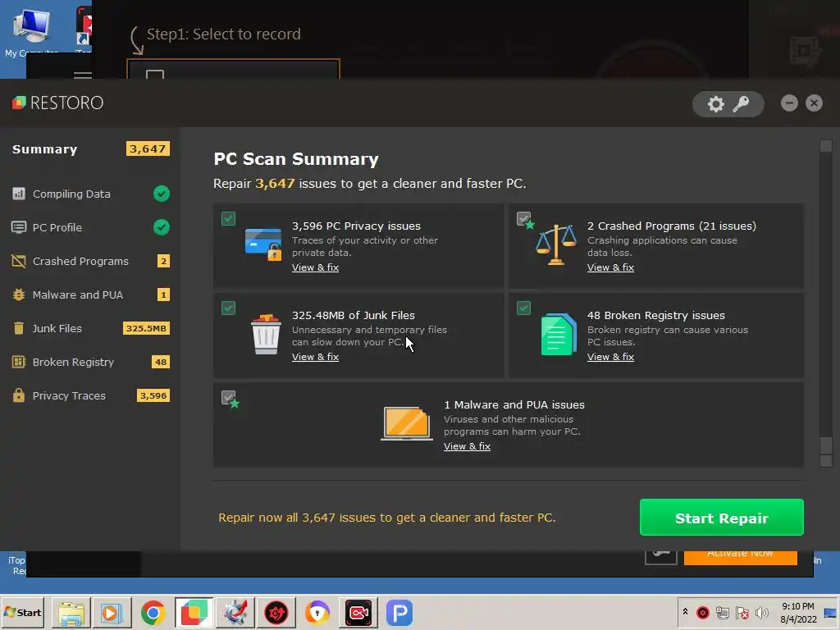Click Compiling Data sidebar icon
The width and height of the screenshot is (840, 630).
pos(19,194)
